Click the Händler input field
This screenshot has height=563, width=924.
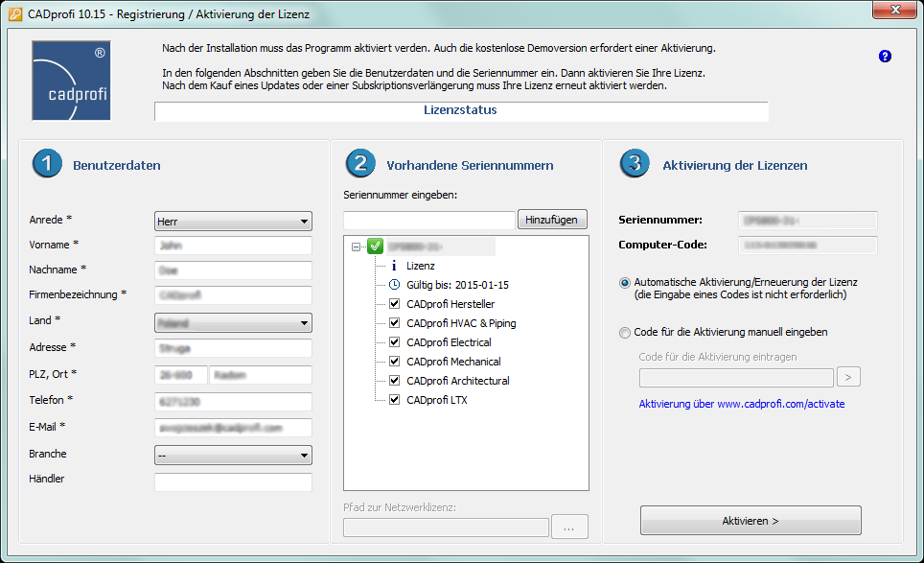click(233, 482)
